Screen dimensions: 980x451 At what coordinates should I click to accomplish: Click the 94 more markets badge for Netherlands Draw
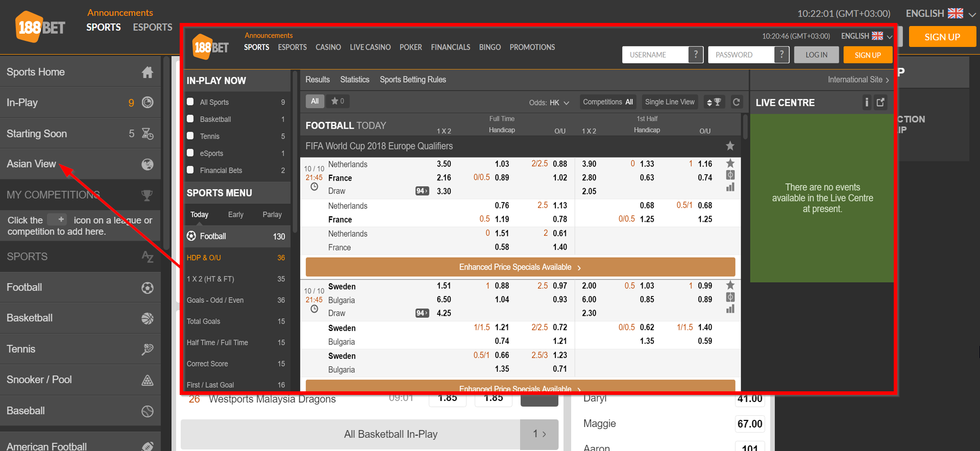click(x=422, y=191)
